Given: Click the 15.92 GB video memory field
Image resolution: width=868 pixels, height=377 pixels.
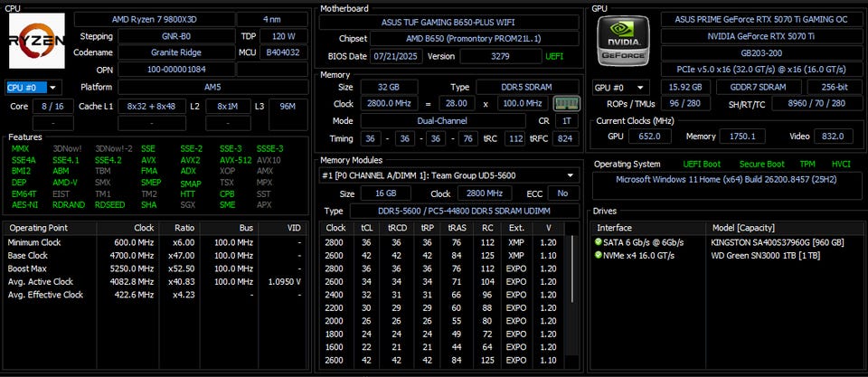Looking at the screenshot, I should pyautogui.click(x=686, y=88).
